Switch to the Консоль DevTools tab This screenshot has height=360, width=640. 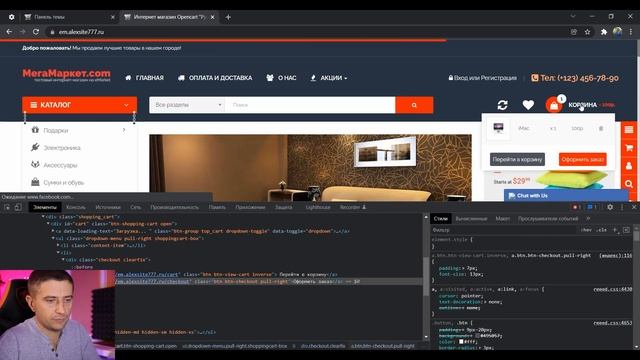click(76, 207)
